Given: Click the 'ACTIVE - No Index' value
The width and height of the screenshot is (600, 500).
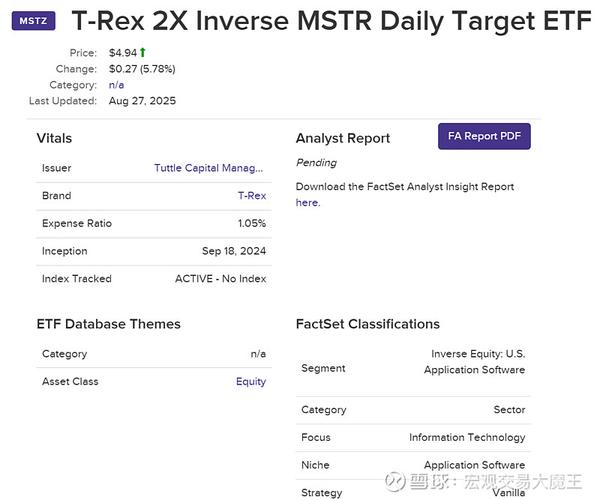Looking at the screenshot, I should (x=220, y=278).
